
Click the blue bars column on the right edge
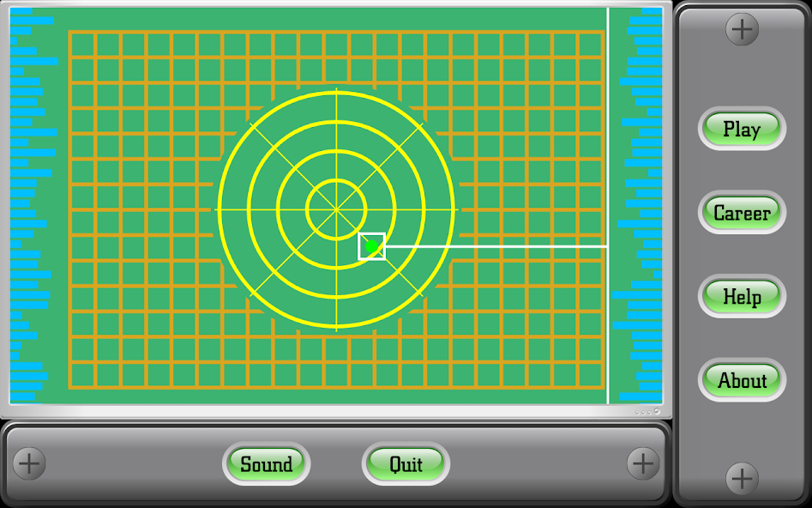[641, 206]
